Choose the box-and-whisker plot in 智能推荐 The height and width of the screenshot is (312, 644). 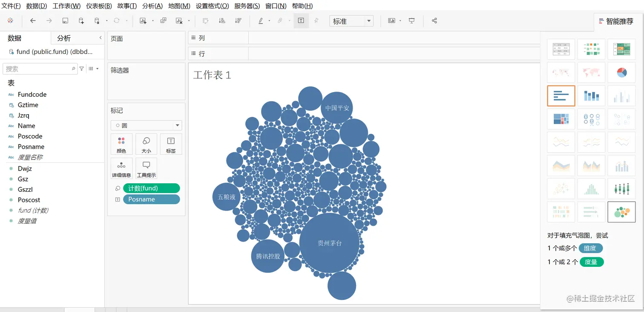pyautogui.click(x=621, y=188)
